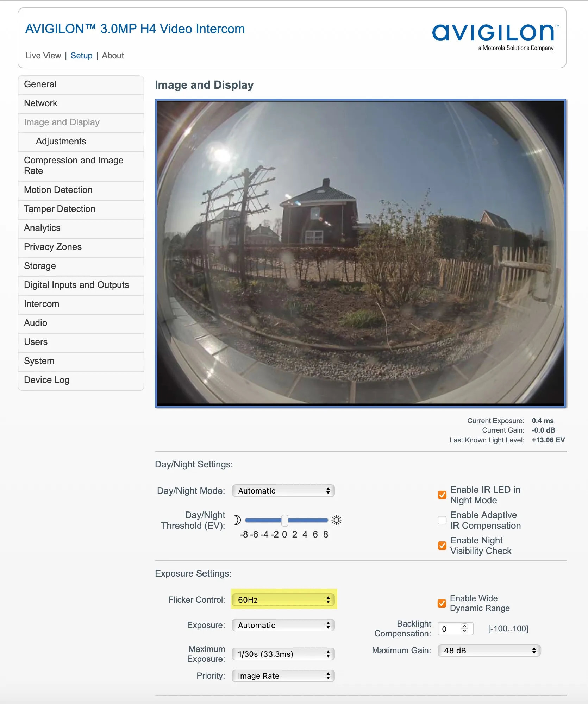The image size is (588, 704).
Task: Open Privacy Zones settings
Action: click(x=81, y=247)
